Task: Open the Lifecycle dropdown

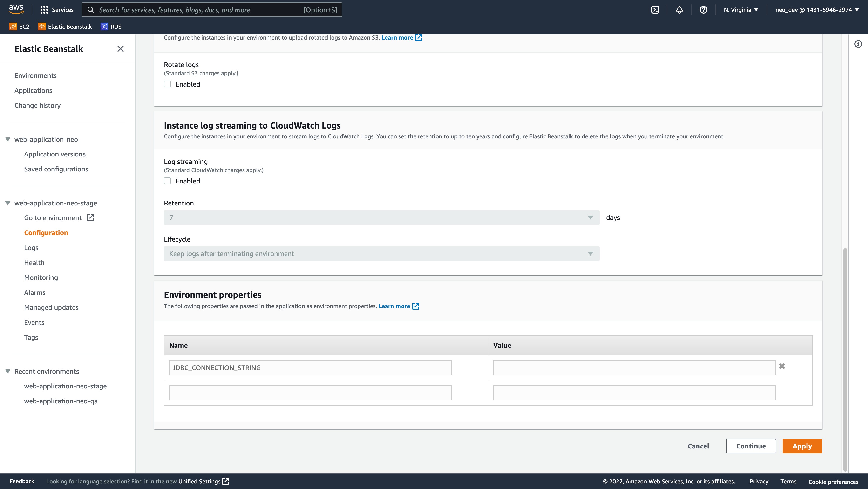Action: (381, 254)
